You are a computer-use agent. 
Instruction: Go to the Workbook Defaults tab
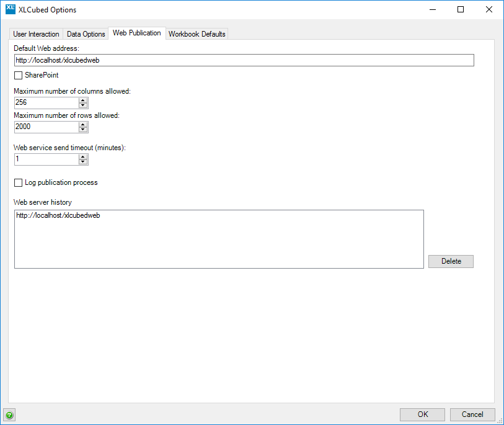coord(197,34)
